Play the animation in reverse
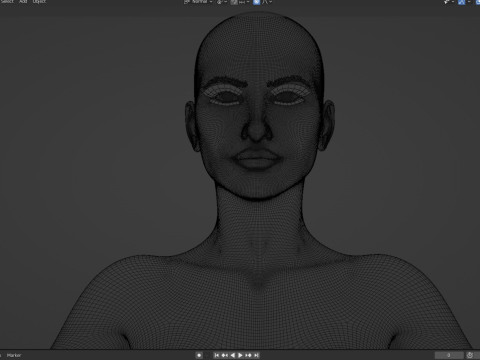 point(233,355)
